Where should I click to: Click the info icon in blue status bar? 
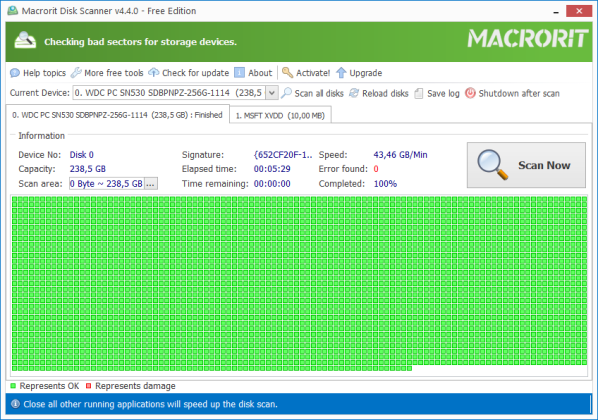pos(15,404)
